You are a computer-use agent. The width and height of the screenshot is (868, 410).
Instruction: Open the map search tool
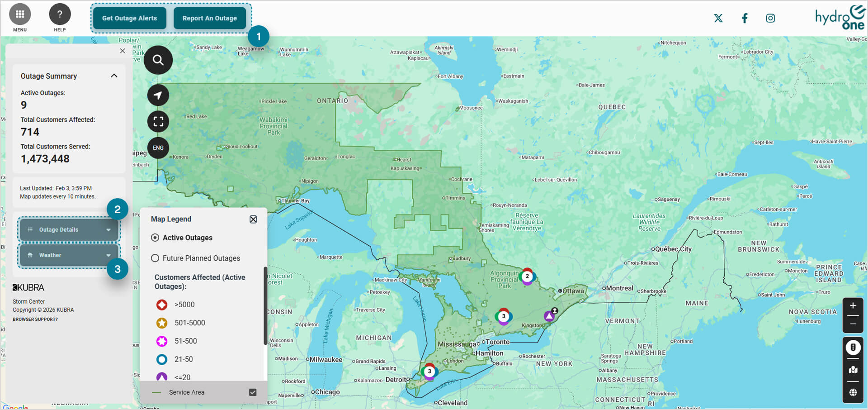tap(158, 60)
